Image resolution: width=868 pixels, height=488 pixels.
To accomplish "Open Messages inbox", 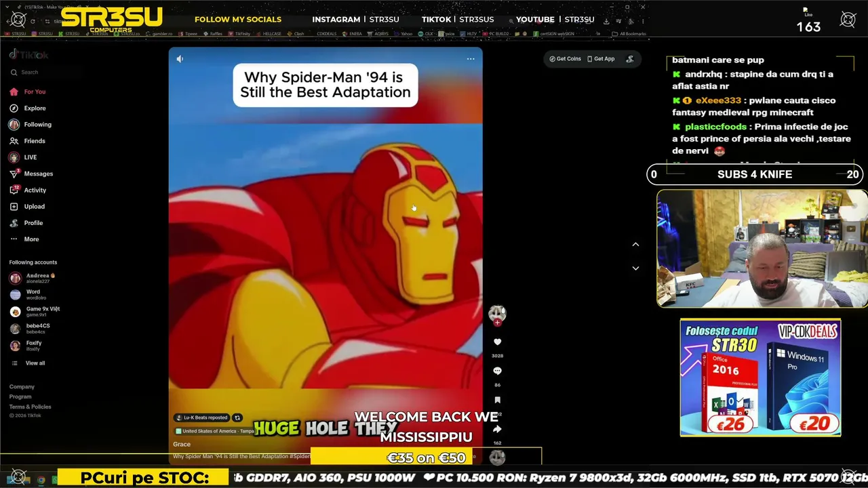I will (x=31, y=174).
